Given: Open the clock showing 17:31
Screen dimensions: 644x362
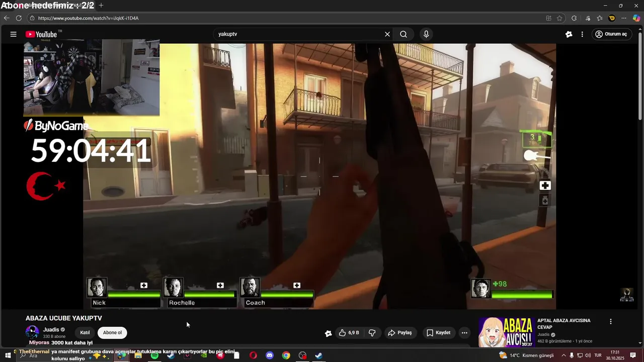Looking at the screenshot, I should click(x=615, y=355).
